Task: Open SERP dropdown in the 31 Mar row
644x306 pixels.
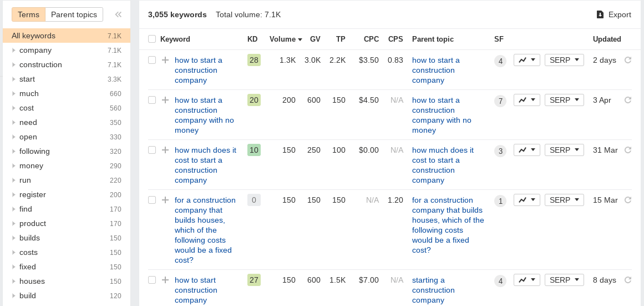Action: 564,150
